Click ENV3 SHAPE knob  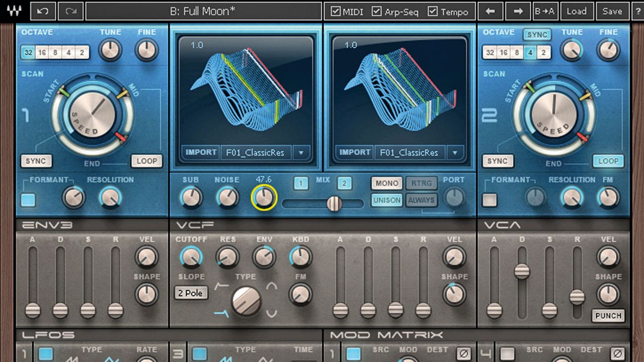coord(146,294)
